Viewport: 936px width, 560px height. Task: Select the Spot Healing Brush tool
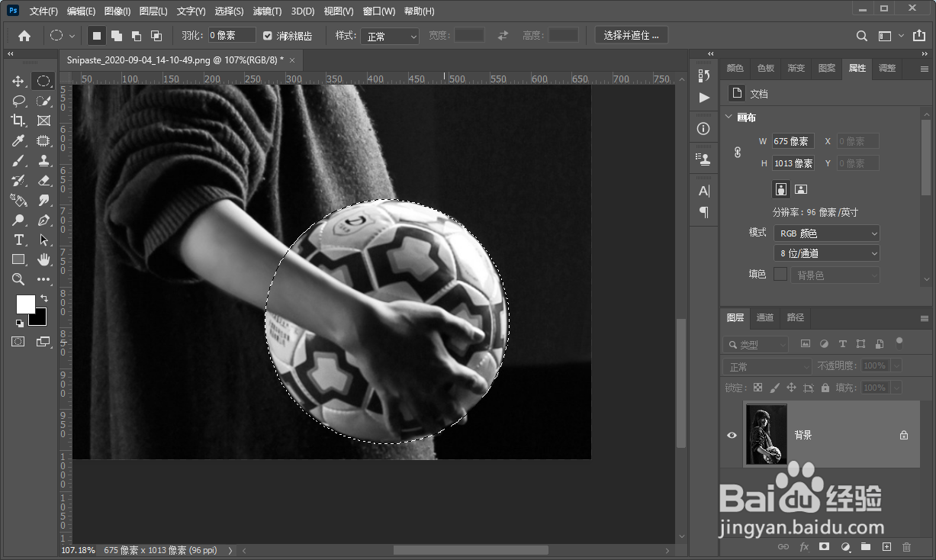click(43, 140)
